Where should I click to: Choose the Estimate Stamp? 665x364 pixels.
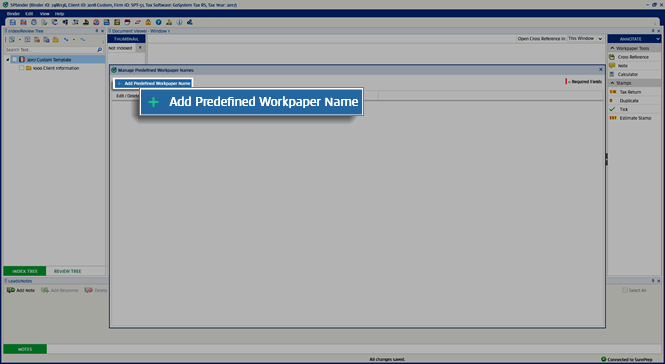635,118
